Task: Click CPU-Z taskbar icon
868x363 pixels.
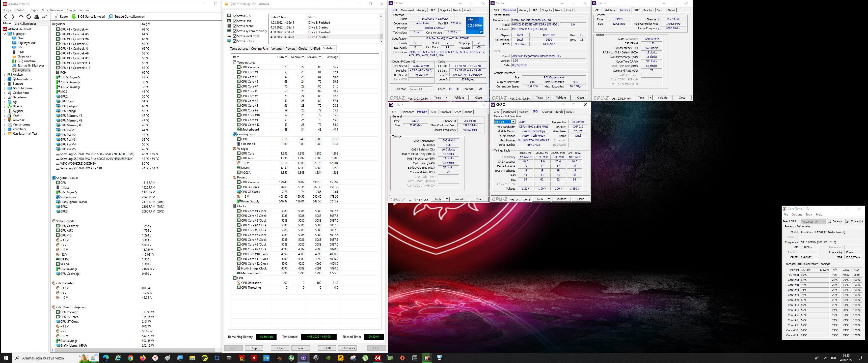Action: click(x=303, y=358)
